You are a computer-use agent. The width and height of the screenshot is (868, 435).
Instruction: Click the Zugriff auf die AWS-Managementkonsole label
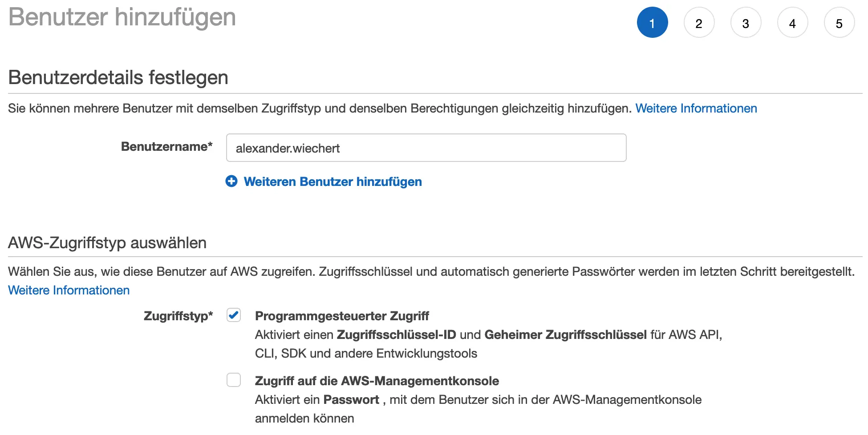[377, 381]
